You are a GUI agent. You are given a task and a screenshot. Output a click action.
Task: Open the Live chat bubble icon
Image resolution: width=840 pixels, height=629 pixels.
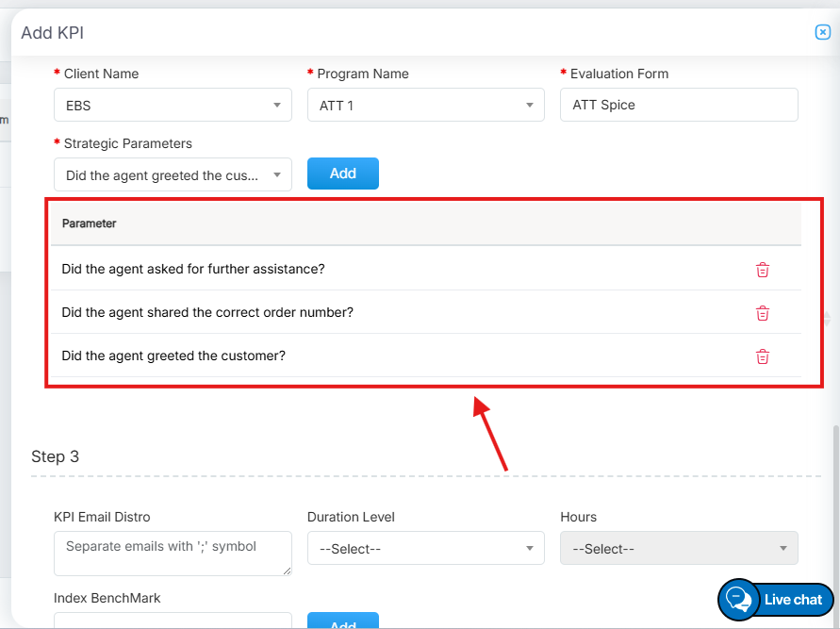click(739, 599)
